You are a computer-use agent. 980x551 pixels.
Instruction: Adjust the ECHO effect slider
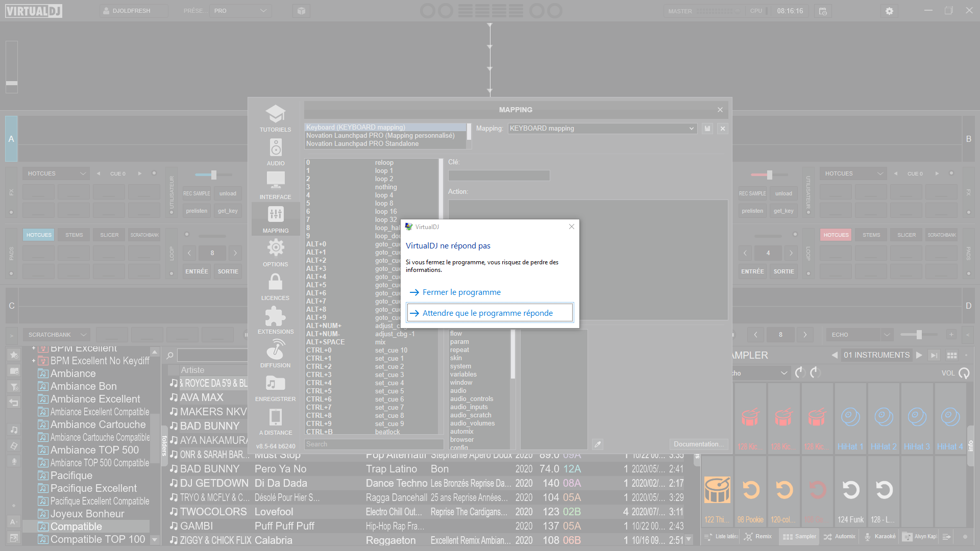[x=919, y=335]
